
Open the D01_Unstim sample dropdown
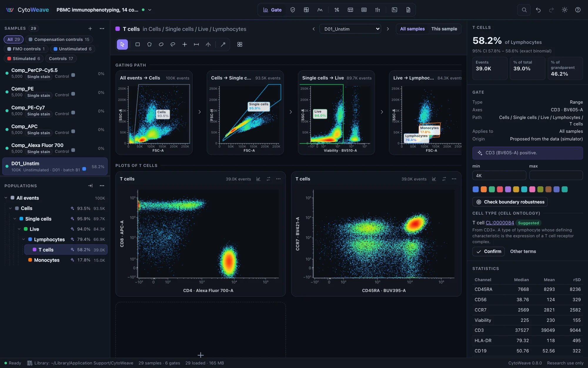click(x=350, y=29)
